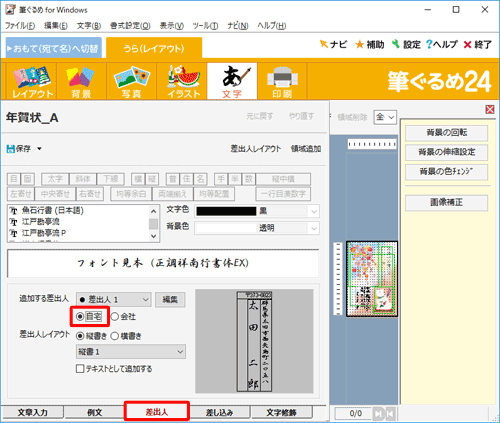Open 背景色 透明 dropdown

[257, 228]
